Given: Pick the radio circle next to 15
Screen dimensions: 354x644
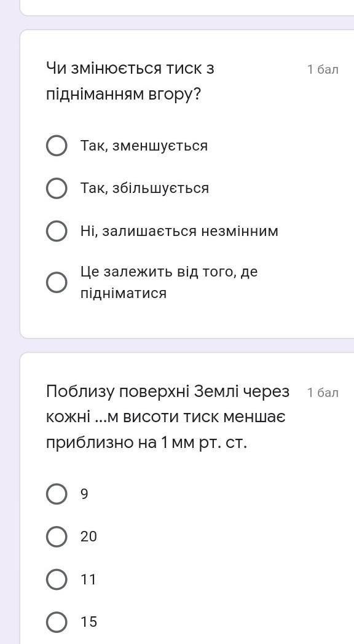Looking at the screenshot, I should click(x=57, y=622).
